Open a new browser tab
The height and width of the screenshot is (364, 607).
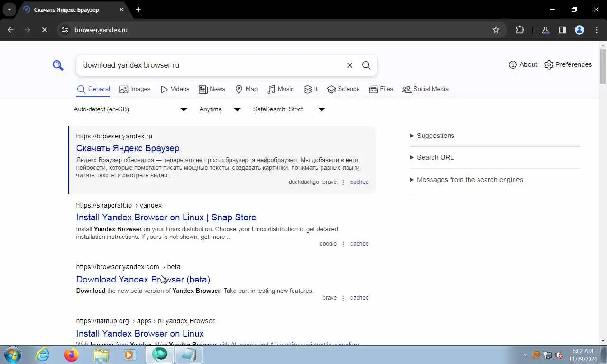point(138,9)
